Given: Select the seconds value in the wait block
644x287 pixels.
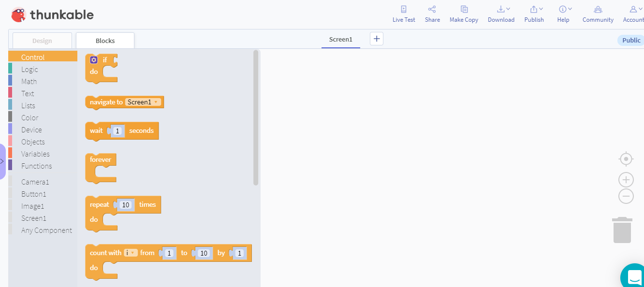Looking at the screenshot, I should coord(117,130).
